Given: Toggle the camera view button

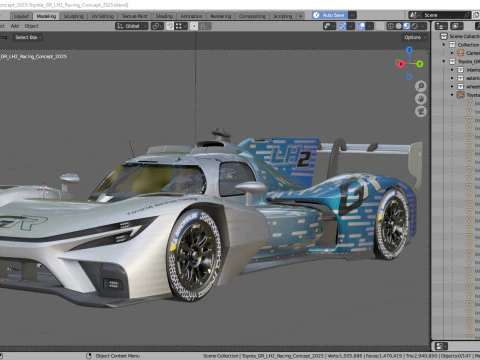Looking at the screenshot, I should [x=421, y=111].
